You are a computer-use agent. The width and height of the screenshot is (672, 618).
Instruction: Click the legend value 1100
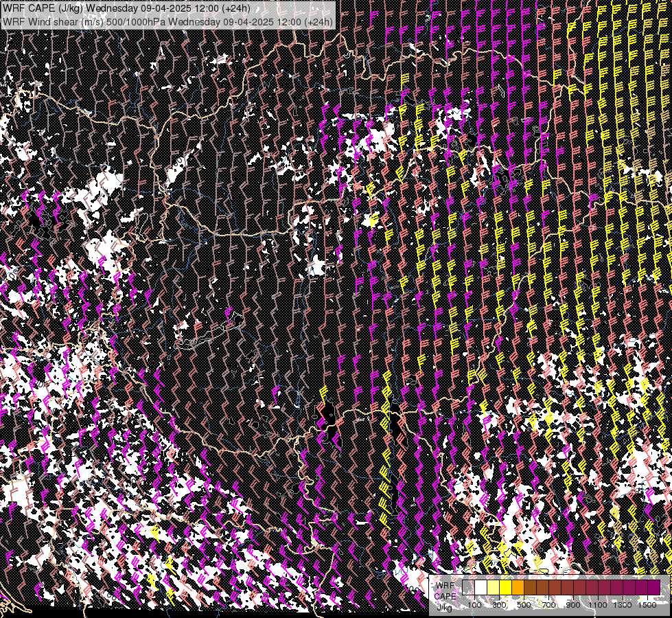coord(597,605)
